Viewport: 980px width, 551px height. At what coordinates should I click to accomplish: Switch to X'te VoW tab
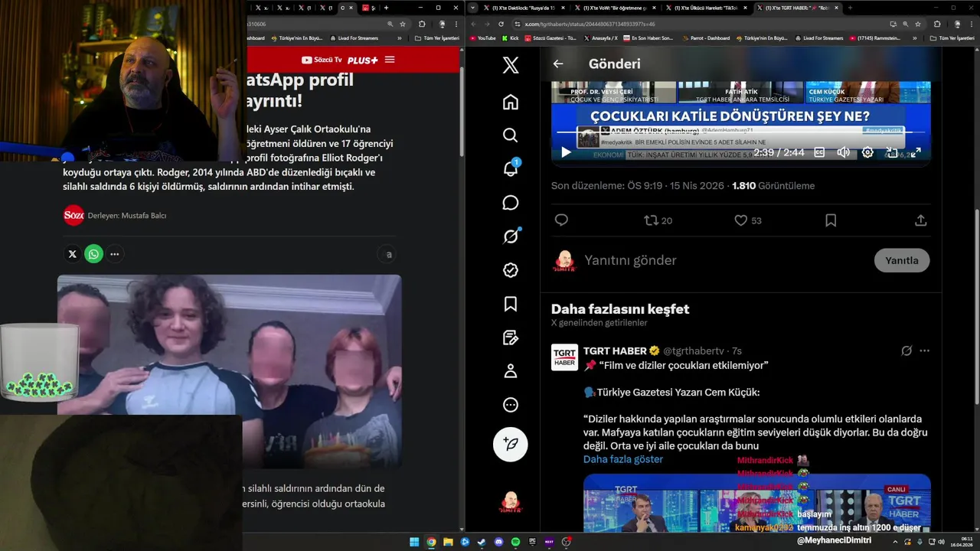click(615, 8)
